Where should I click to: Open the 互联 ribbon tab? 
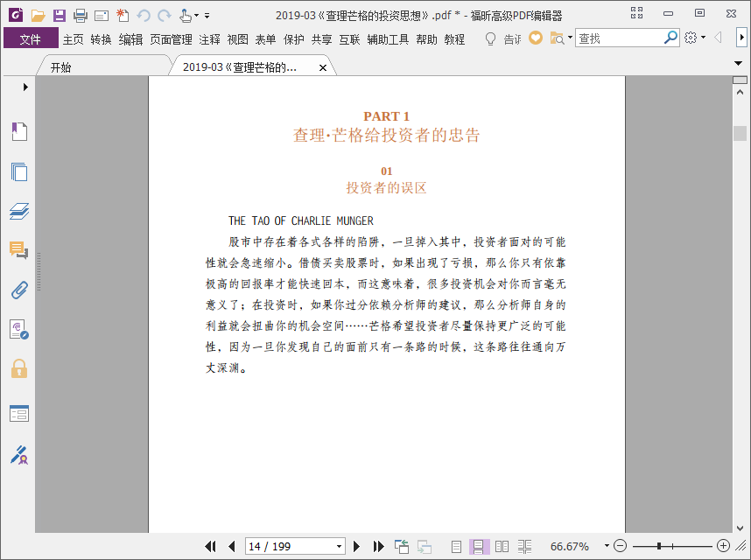click(x=349, y=39)
